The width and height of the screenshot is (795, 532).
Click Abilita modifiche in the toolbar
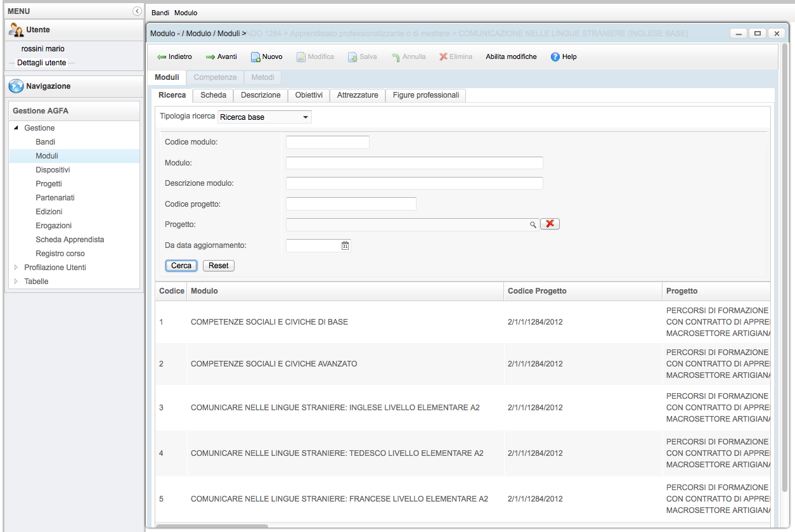tap(511, 57)
